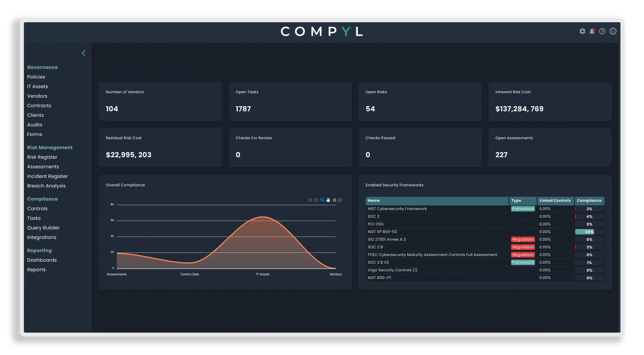Image resolution: width=644 pixels, height=355 pixels.
Task: Open the Risk Register page
Action: coord(42,157)
